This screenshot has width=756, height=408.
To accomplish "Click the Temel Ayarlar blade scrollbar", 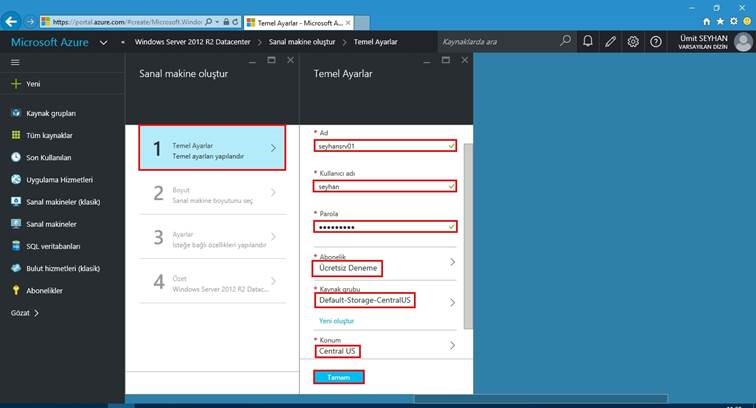I will pyautogui.click(x=468, y=236).
